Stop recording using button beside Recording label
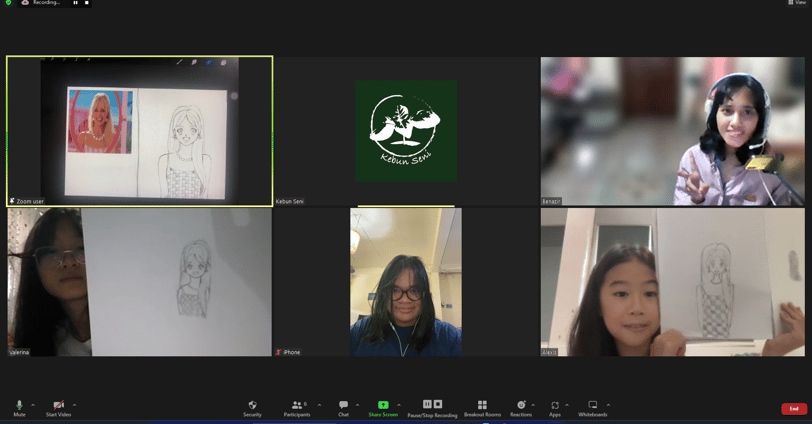Viewport: 812px width, 424px height. (x=86, y=3)
